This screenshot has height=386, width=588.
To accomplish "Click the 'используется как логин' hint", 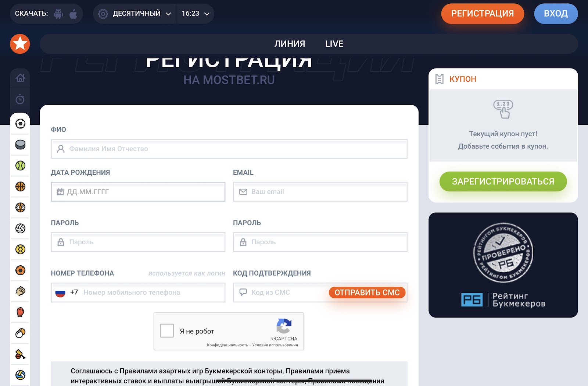I will click(187, 273).
